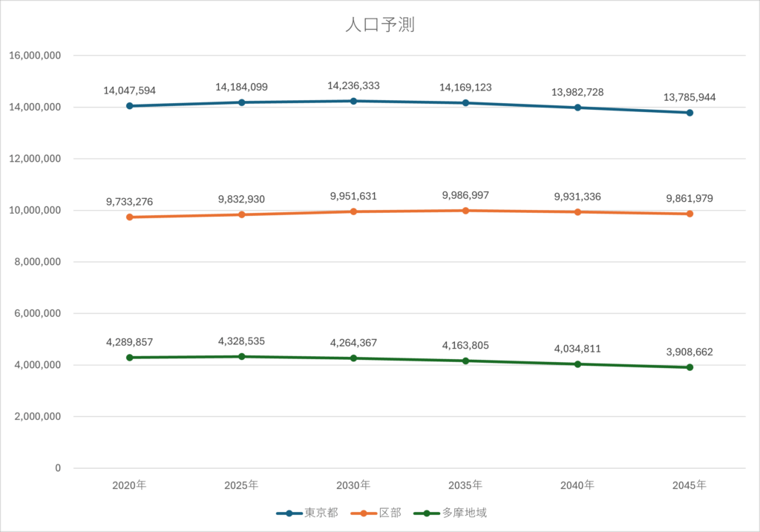The image size is (760, 532).
Task: Click the data label 14,047,594
Action: [x=129, y=91]
